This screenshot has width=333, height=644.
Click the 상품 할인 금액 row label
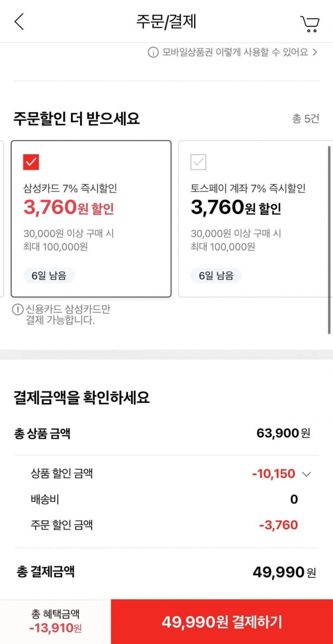[x=62, y=474]
